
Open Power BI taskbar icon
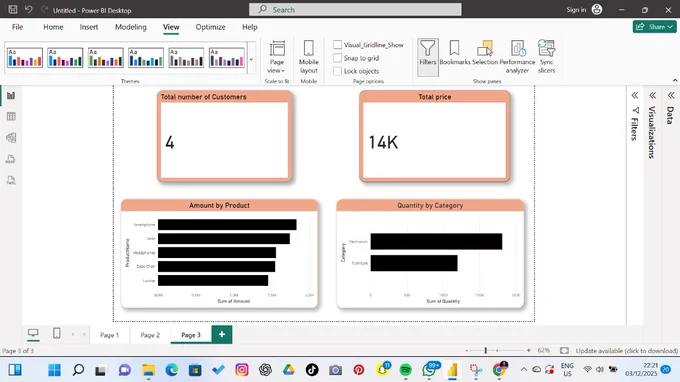click(x=452, y=369)
